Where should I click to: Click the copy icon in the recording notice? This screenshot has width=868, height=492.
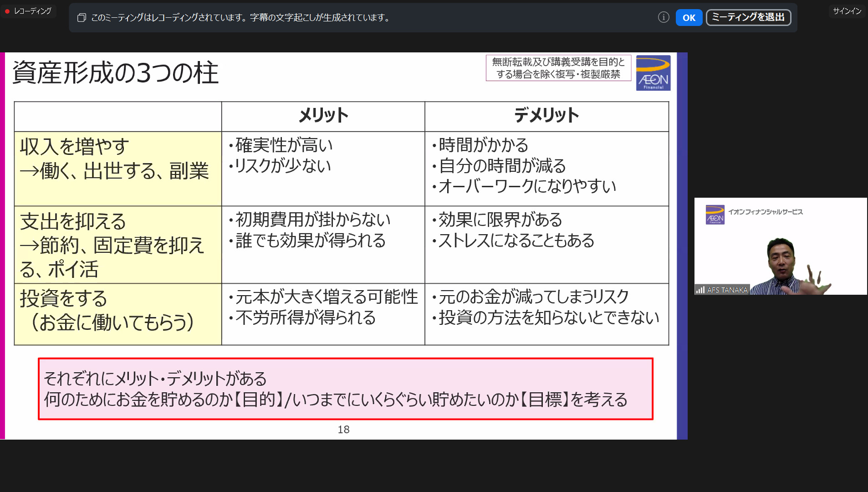(x=82, y=18)
